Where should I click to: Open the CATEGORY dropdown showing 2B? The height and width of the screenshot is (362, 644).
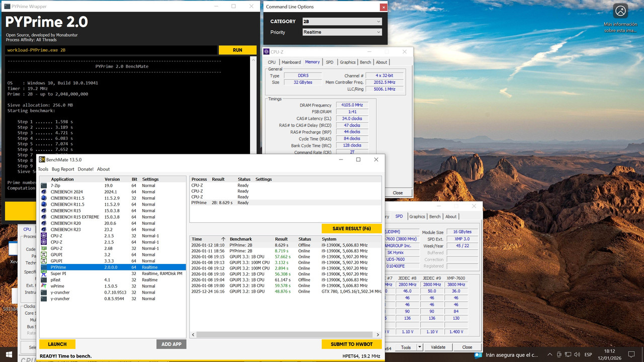(342, 22)
